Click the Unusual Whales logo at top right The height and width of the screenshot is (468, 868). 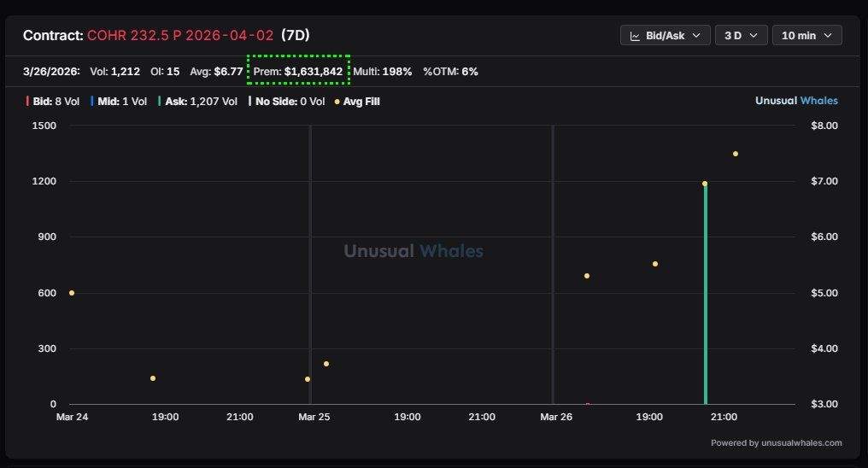coord(795,101)
